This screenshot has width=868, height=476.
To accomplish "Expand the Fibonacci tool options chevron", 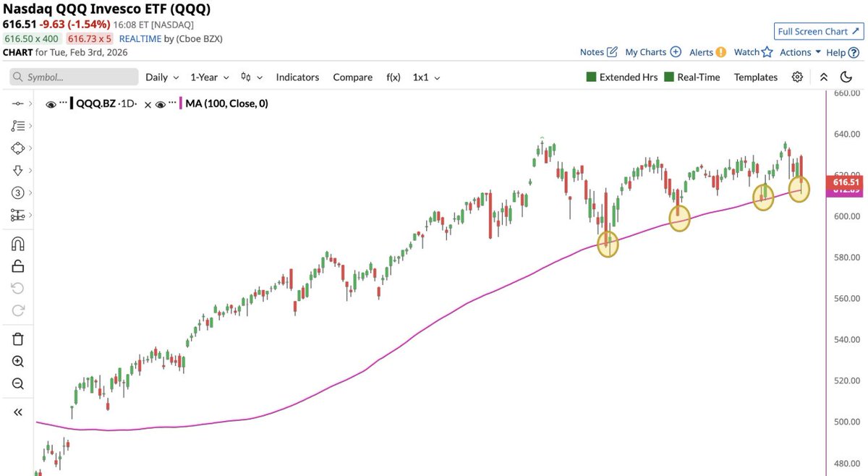I will [30, 126].
